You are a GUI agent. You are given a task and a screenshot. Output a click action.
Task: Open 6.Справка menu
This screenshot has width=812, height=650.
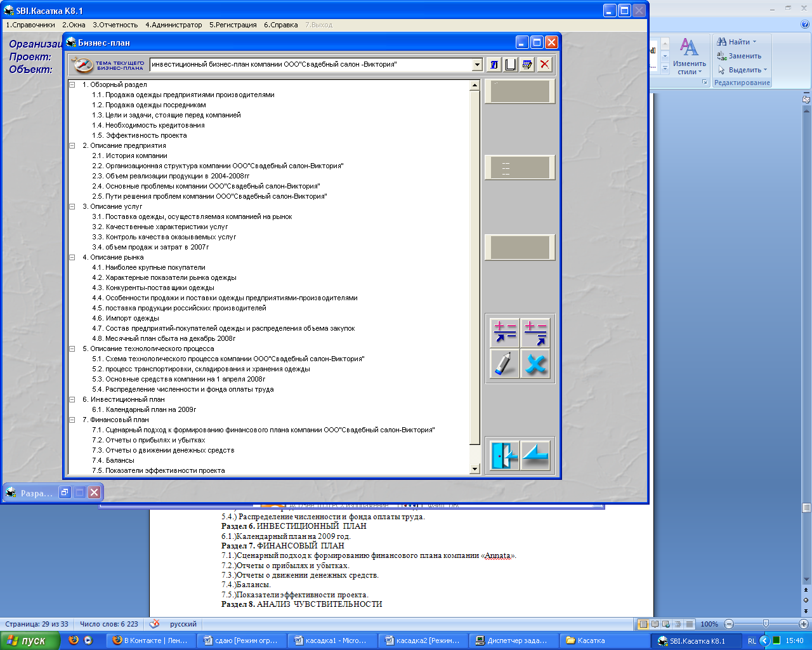point(280,25)
